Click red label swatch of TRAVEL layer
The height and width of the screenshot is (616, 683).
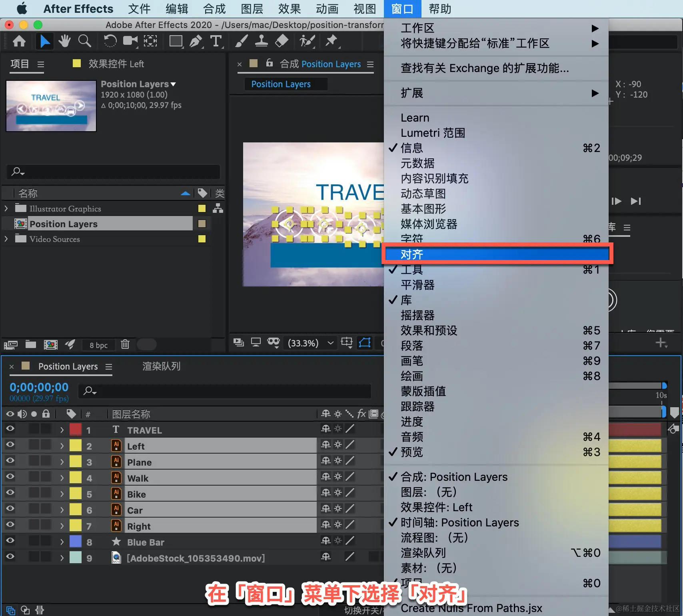(76, 430)
